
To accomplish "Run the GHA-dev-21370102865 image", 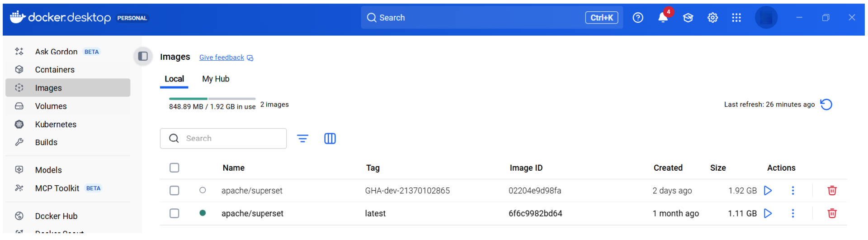I will 768,191.
